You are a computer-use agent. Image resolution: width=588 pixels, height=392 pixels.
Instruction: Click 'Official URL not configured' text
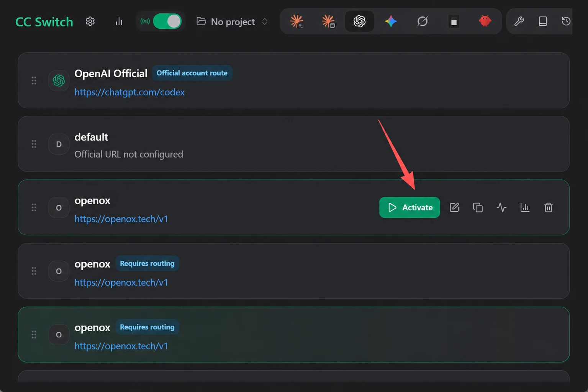pos(129,154)
